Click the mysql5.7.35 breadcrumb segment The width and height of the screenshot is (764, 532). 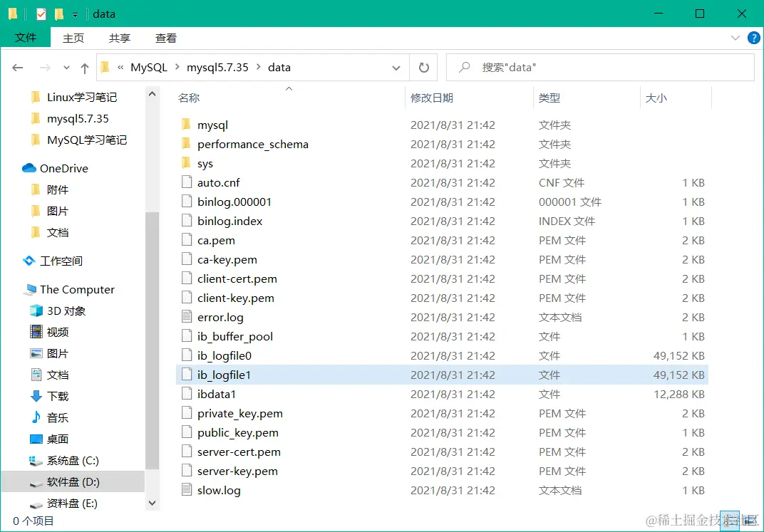[x=217, y=67]
